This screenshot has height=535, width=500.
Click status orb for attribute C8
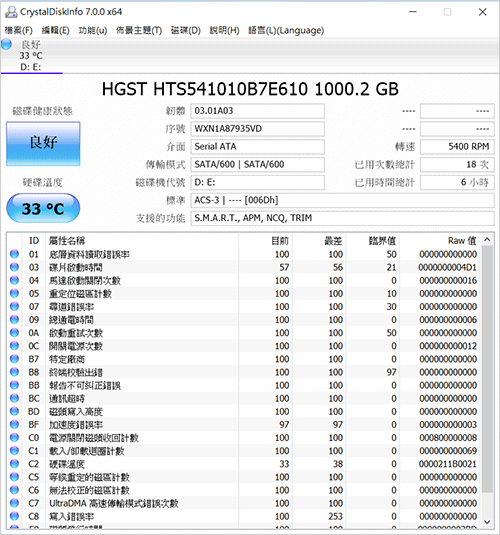pyautogui.click(x=14, y=516)
